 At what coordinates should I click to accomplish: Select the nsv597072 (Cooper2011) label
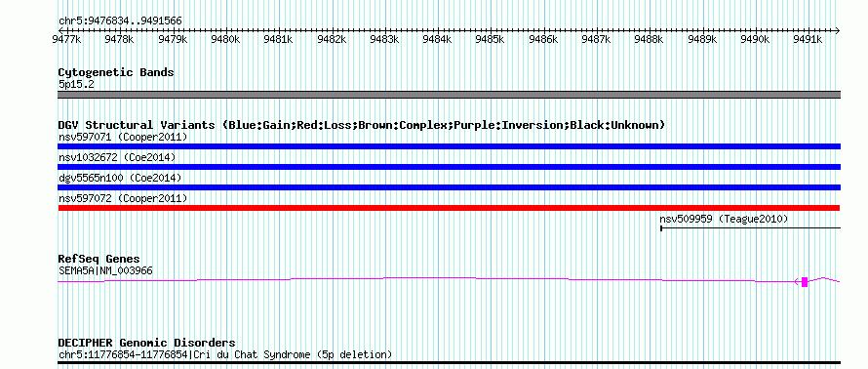pyautogui.click(x=123, y=198)
